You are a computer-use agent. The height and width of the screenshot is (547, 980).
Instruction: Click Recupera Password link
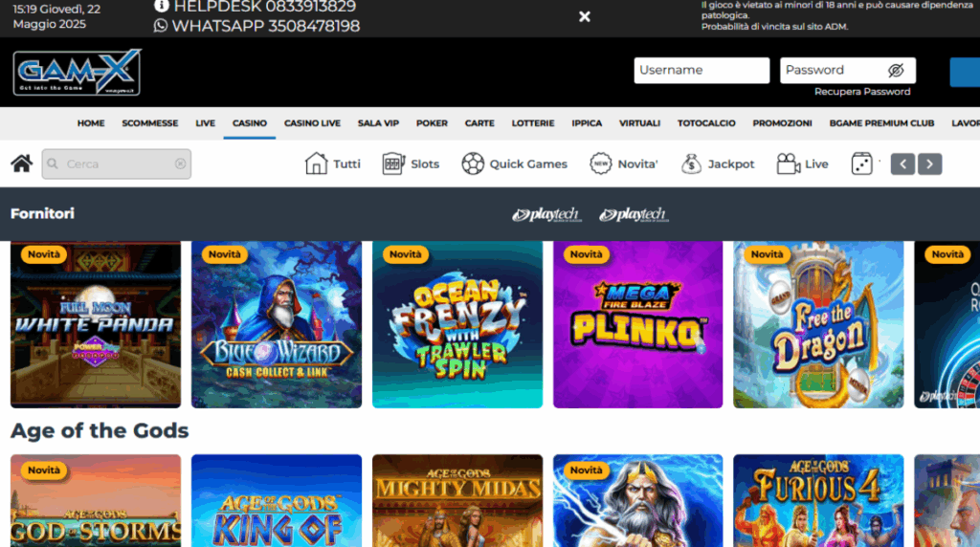862,92
